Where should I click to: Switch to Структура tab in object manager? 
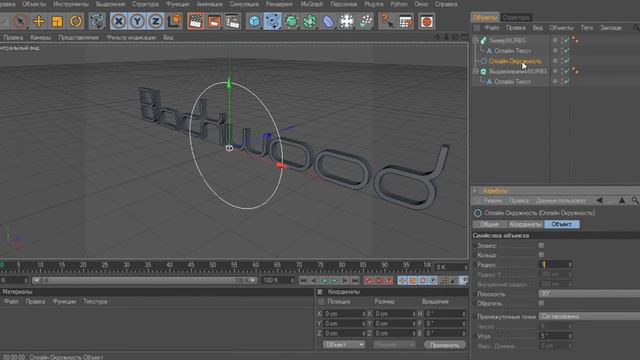pos(516,17)
